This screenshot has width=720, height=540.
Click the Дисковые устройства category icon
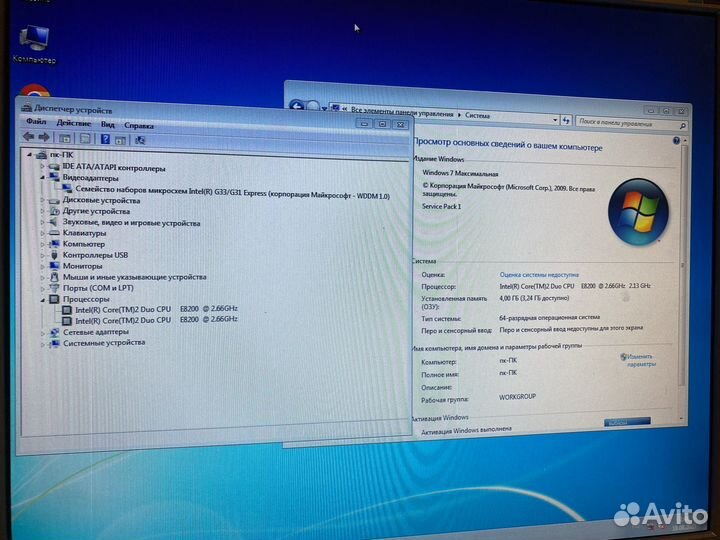coord(54,200)
